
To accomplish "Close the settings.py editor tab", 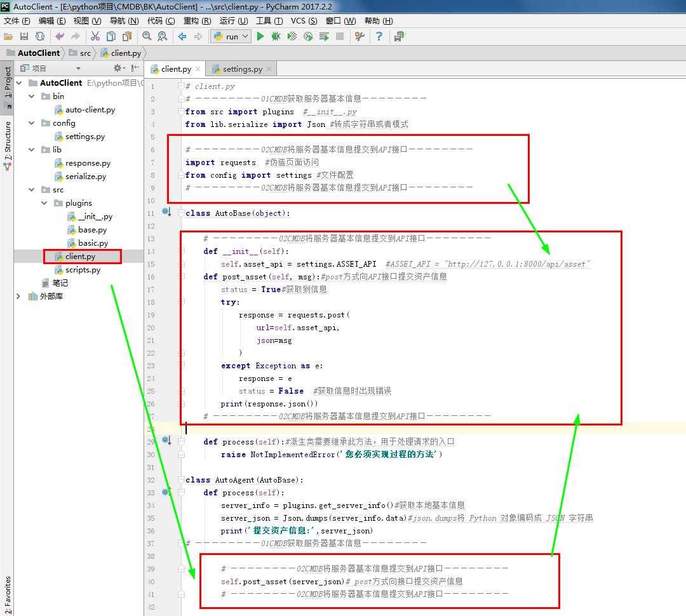I will 269,69.
